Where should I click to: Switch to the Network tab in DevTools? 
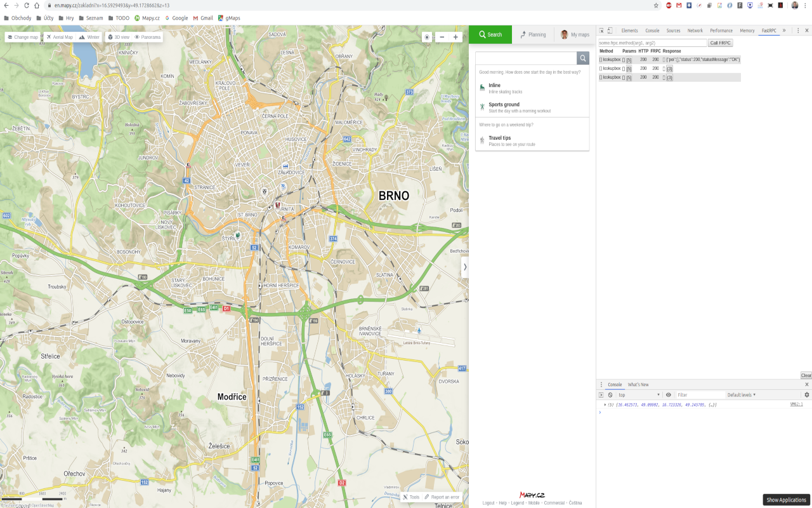pyautogui.click(x=695, y=30)
